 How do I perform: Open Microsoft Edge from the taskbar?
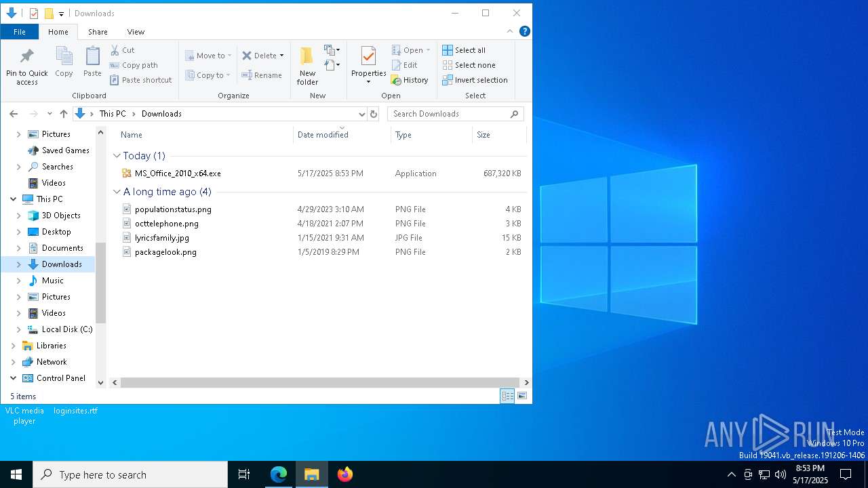tap(279, 474)
